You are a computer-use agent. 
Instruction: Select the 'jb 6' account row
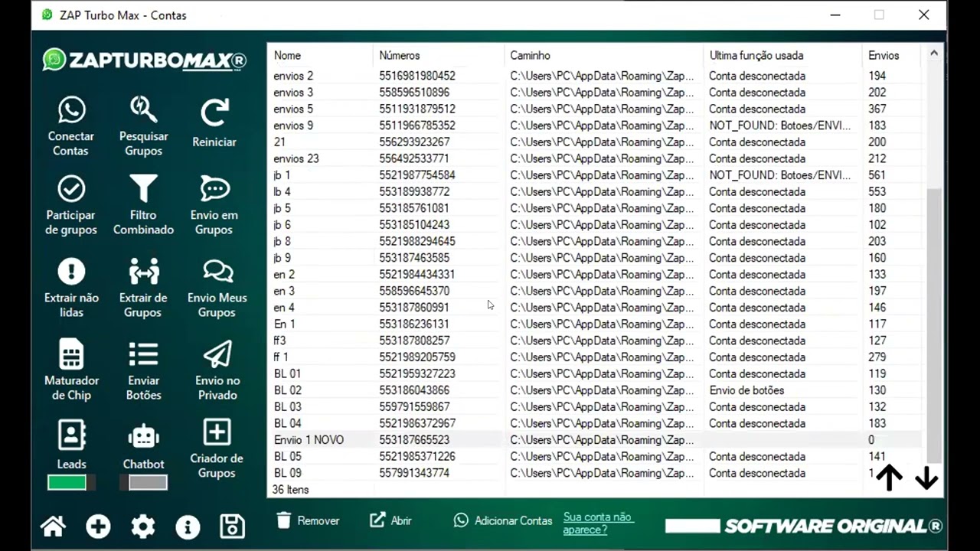click(596, 225)
